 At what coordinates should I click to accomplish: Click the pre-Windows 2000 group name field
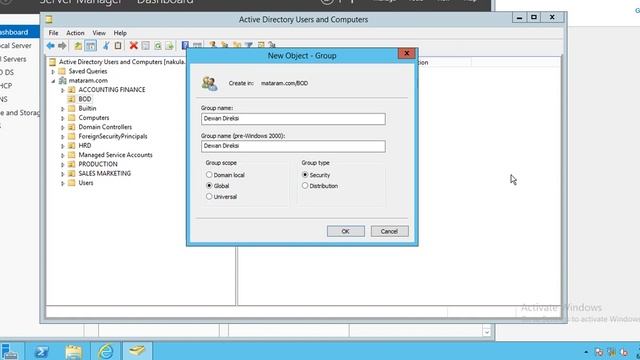coord(293,146)
